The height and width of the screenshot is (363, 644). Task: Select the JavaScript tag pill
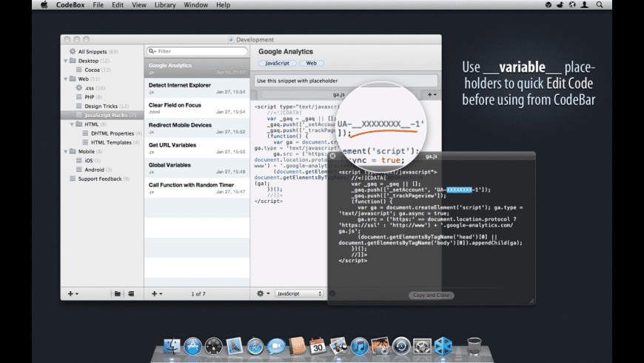point(272,64)
